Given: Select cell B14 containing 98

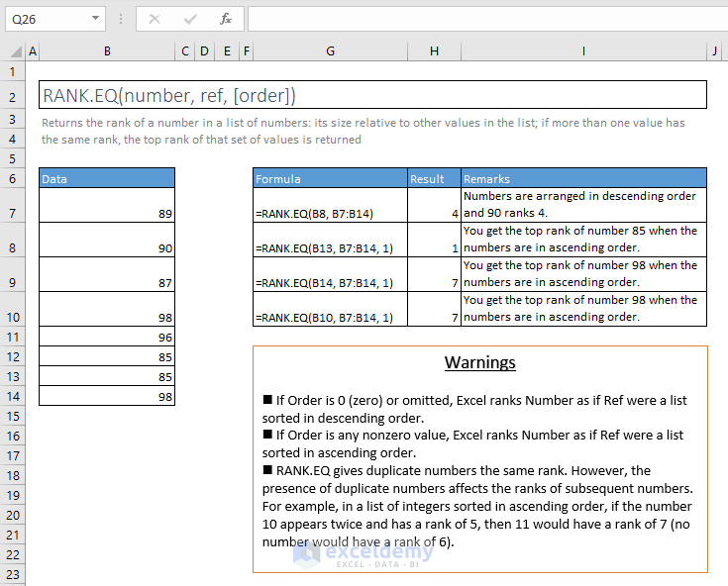Looking at the screenshot, I should (107, 396).
